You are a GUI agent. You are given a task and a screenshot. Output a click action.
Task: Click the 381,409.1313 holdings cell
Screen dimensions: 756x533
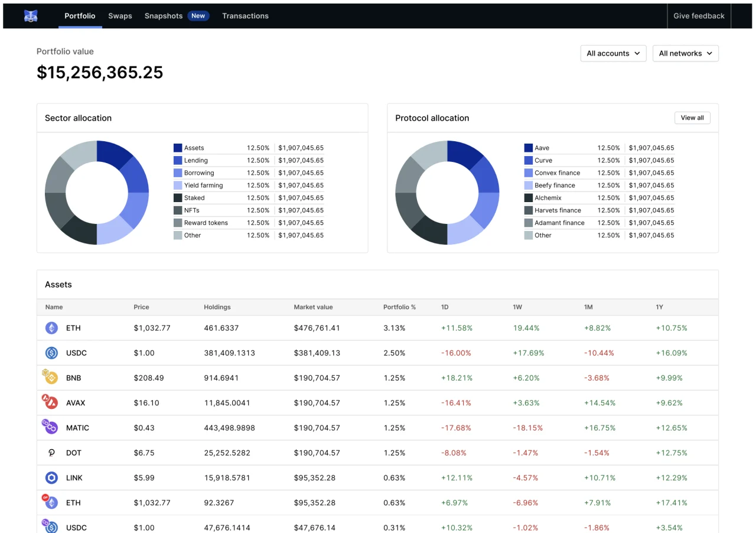(229, 353)
